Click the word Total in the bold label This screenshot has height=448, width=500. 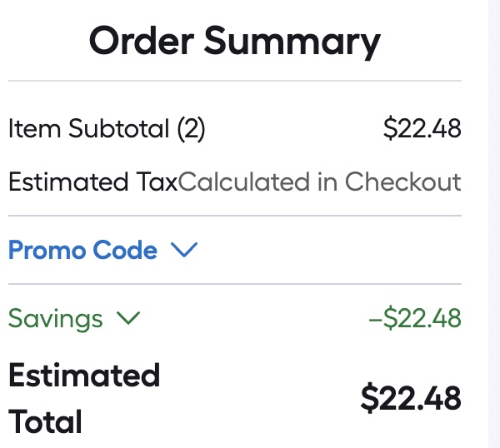tap(45, 421)
